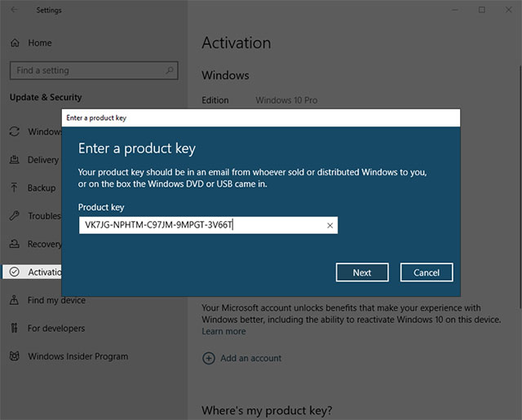This screenshot has width=522, height=420.
Task: Click the Troubleshoot wrench icon
Action: (x=15, y=215)
